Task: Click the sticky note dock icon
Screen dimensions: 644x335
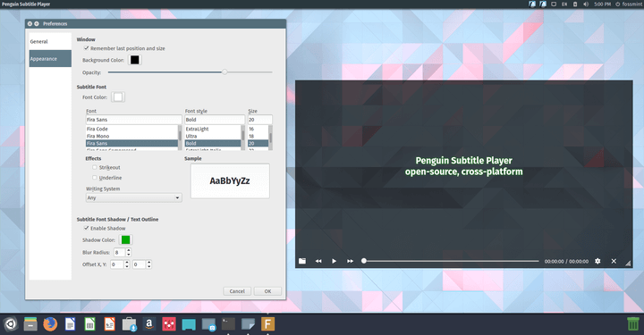Action: 248,324
